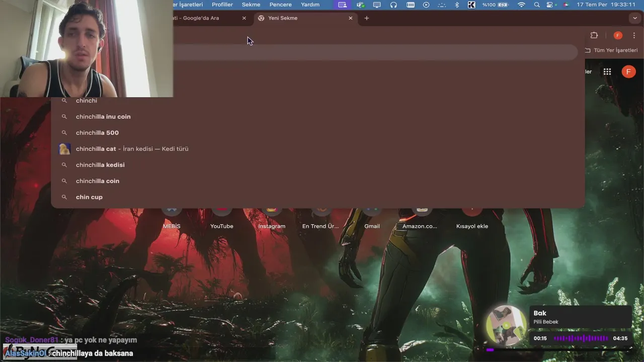Open Sekme menu
This screenshot has width=644, height=362.
[251, 5]
